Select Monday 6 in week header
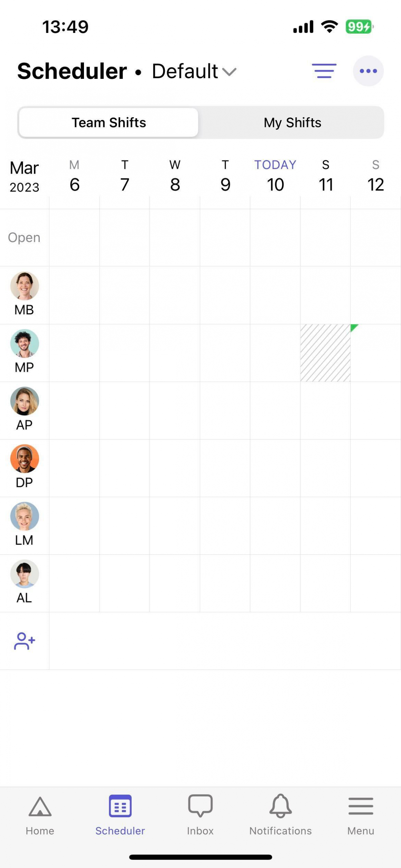The image size is (401, 868). 74,176
